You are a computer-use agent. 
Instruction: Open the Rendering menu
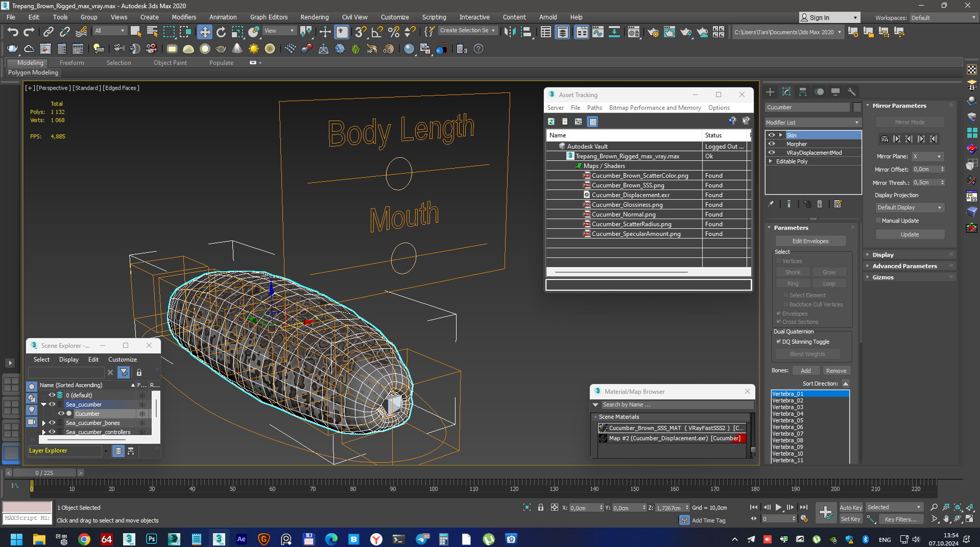pos(315,17)
